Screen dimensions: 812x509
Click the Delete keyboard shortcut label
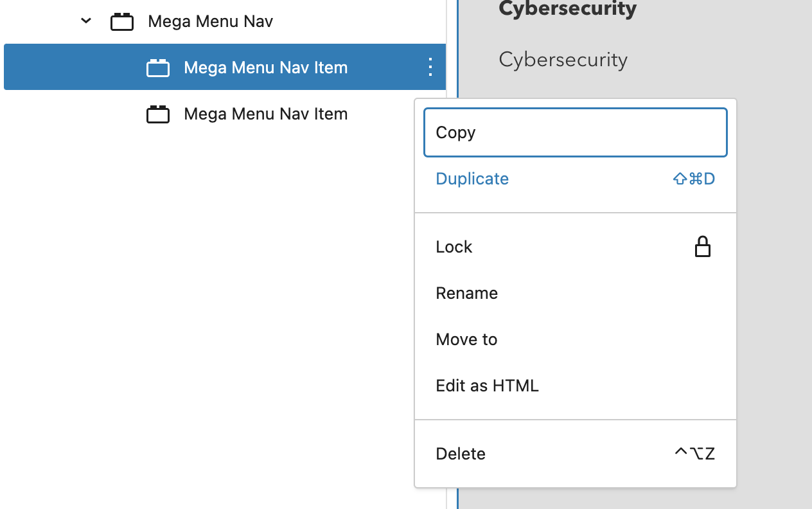[x=694, y=454]
